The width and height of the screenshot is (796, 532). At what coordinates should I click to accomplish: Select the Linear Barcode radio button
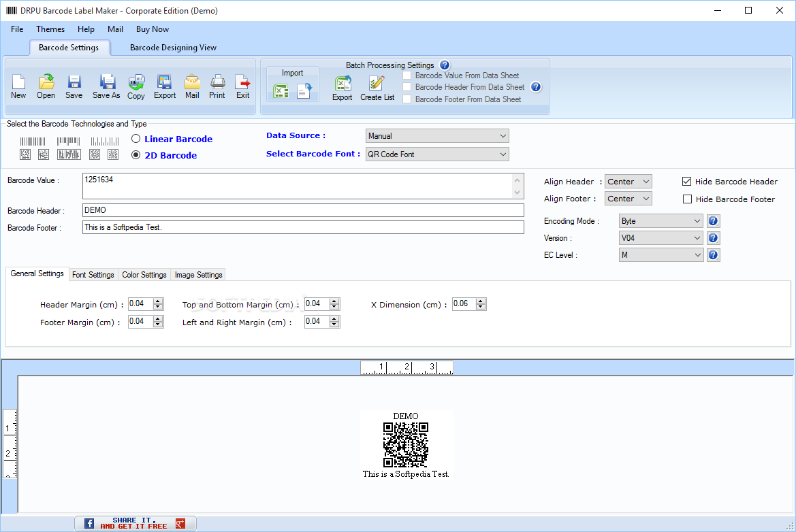[136, 139]
